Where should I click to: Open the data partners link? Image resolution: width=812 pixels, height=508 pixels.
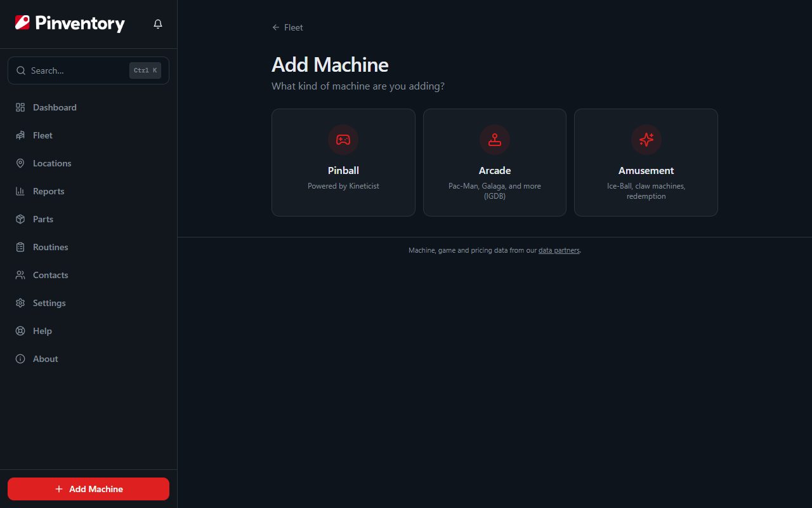click(x=559, y=250)
